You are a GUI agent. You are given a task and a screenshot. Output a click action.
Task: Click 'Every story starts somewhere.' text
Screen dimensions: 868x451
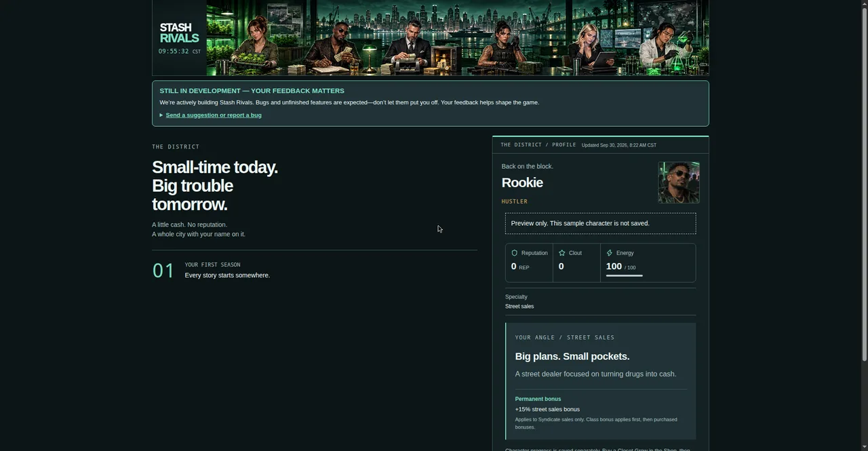pos(227,275)
